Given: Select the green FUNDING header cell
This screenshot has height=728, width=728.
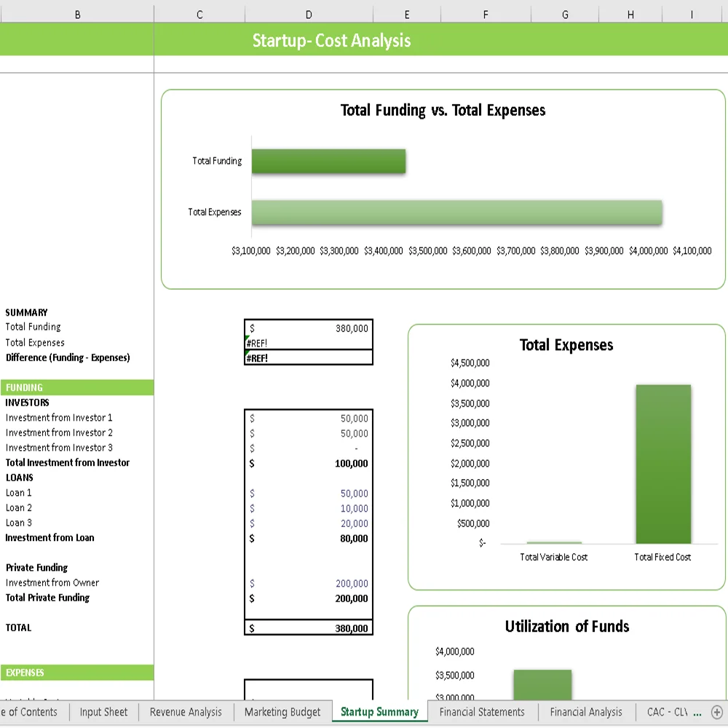Looking at the screenshot, I should (x=77, y=387).
